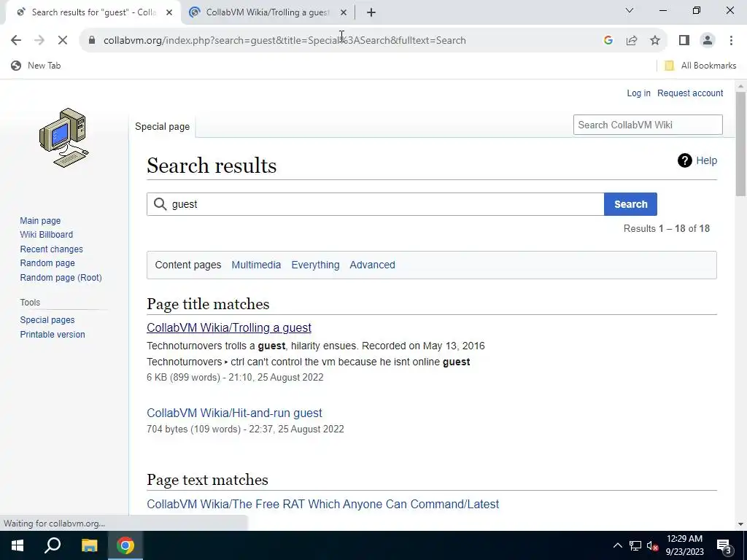Screen dimensions: 747x560
Task: Expand the tab search dropdown
Action: coord(630,10)
